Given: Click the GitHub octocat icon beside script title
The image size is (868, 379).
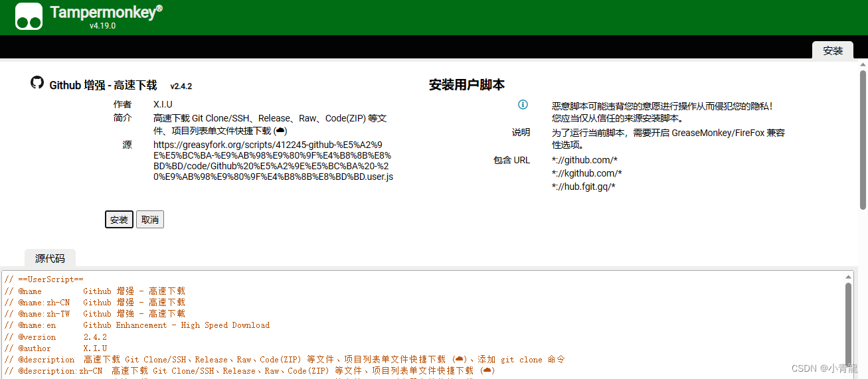Looking at the screenshot, I should (37, 83).
